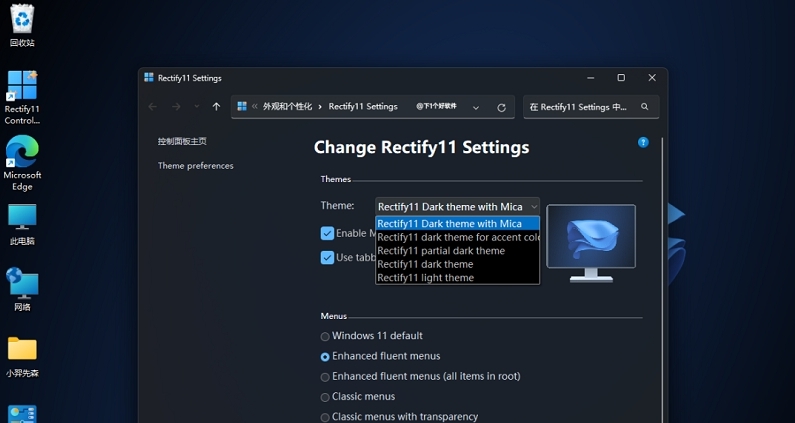
Task: Choose Rectify11 dark theme for accent colors option
Action: pyautogui.click(x=457, y=237)
